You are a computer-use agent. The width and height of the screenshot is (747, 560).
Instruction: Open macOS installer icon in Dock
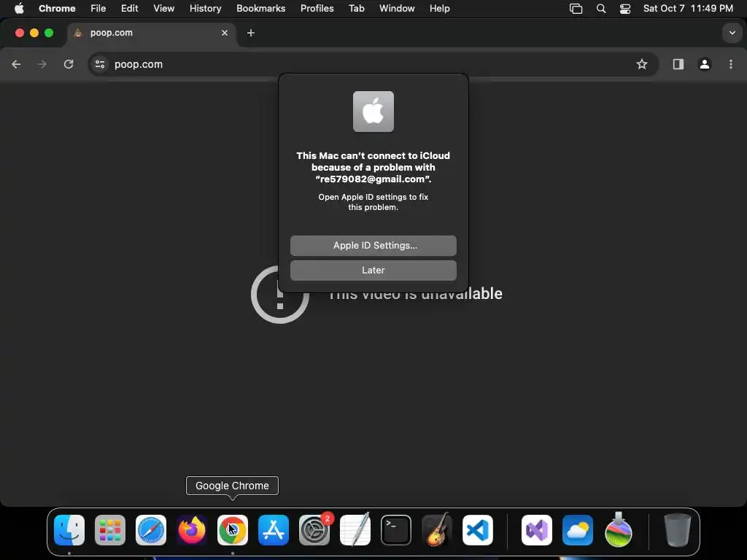click(x=619, y=530)
